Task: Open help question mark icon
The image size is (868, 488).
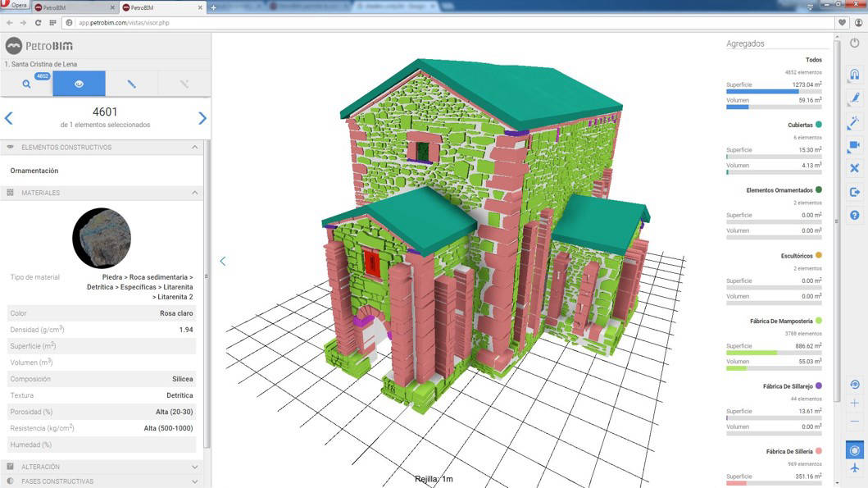Action: (x=854, y=215)
